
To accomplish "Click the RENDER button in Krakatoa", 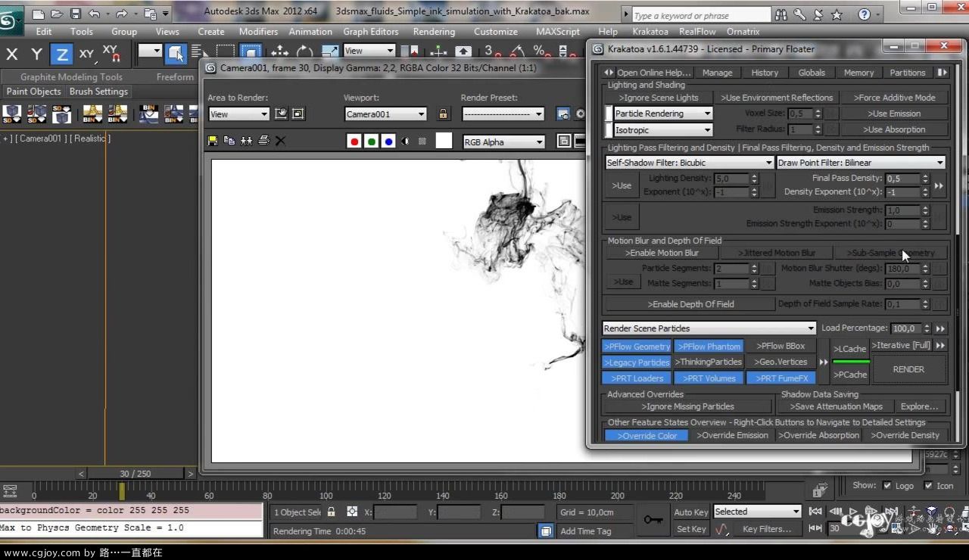I will pyautogui.click(x=908, y=369).
